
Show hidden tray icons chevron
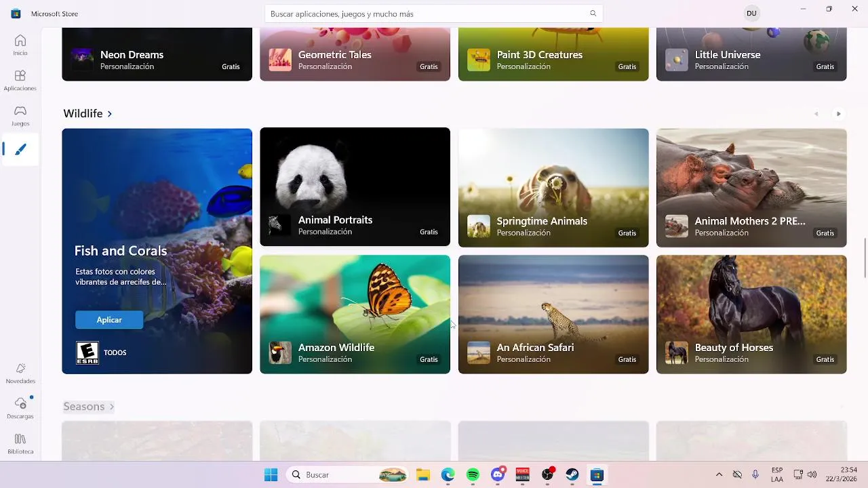pos(719,474)
